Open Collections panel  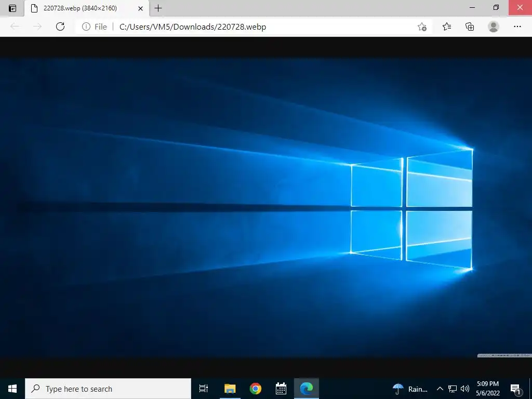[x=470, y=26]
